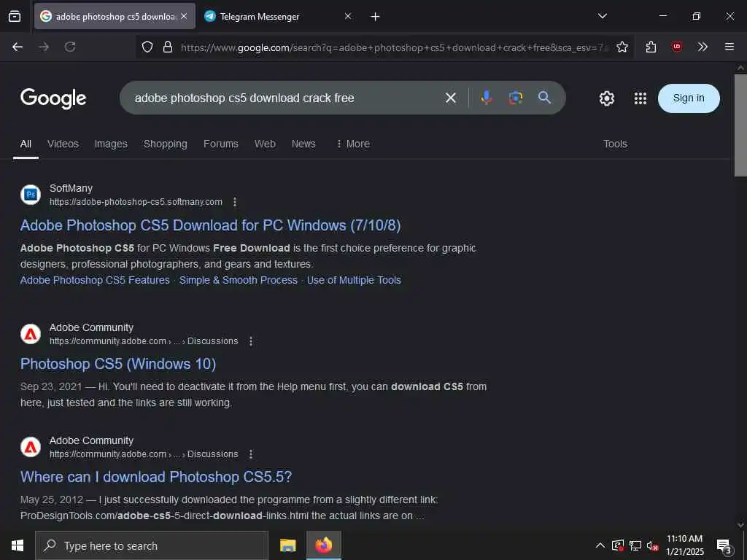This screenshot has width=747, height=560.
Task: Close the adobe photoshop cs5 tab
Action: point(184,16)
